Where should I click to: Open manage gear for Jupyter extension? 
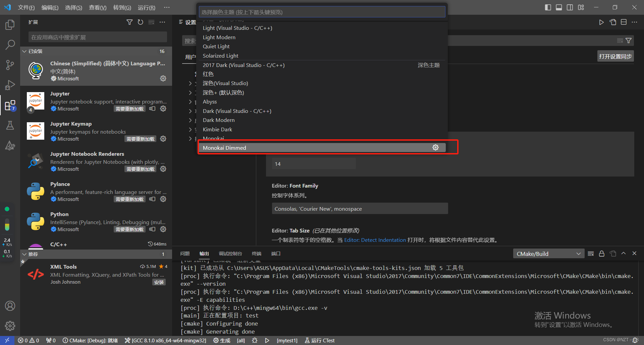pyautogui.click(x=163, y=109)
